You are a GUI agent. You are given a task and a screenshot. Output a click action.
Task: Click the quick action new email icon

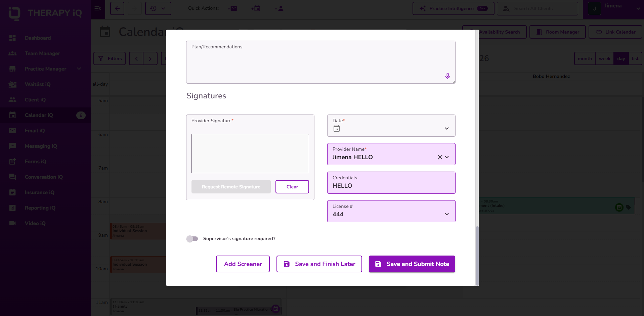click(232, 8)
